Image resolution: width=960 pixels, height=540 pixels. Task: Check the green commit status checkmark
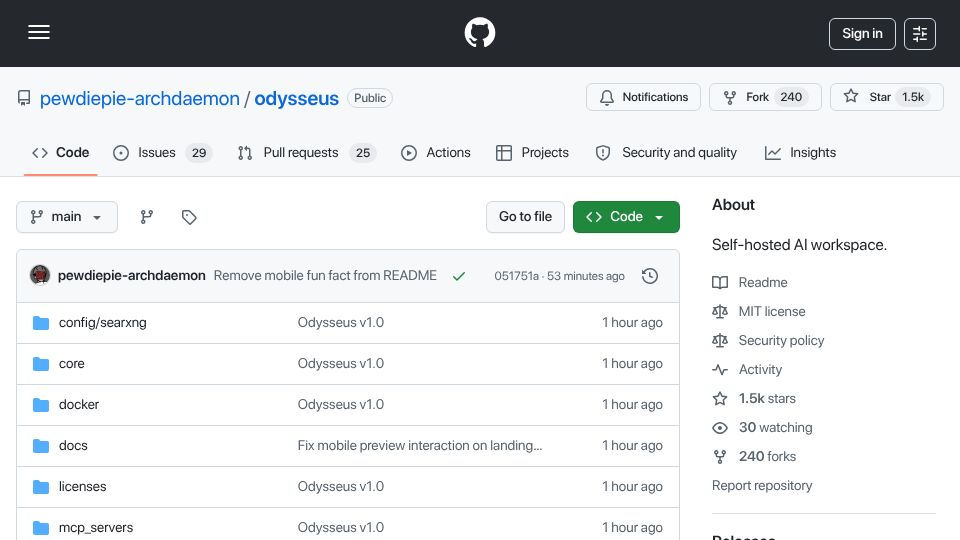(x=459, y=276)
